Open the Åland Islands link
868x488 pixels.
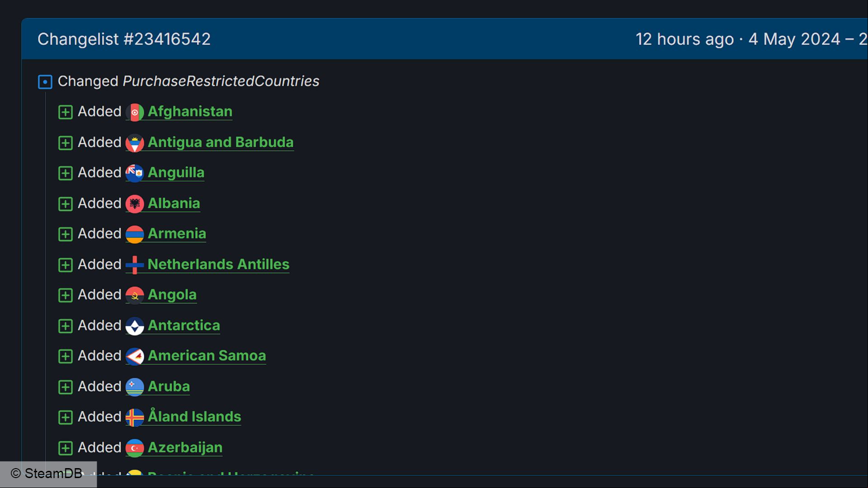point(194,416)
